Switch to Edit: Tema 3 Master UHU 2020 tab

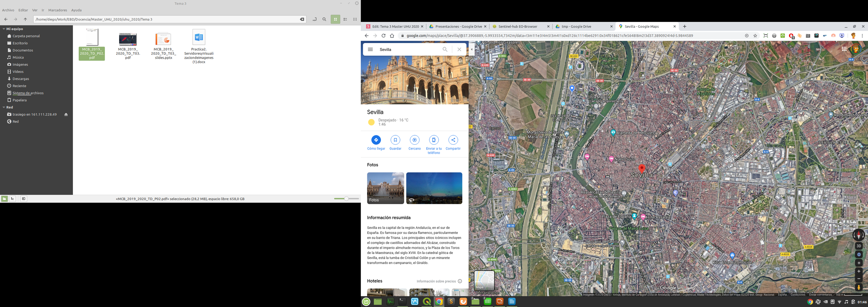click(394, 26)
